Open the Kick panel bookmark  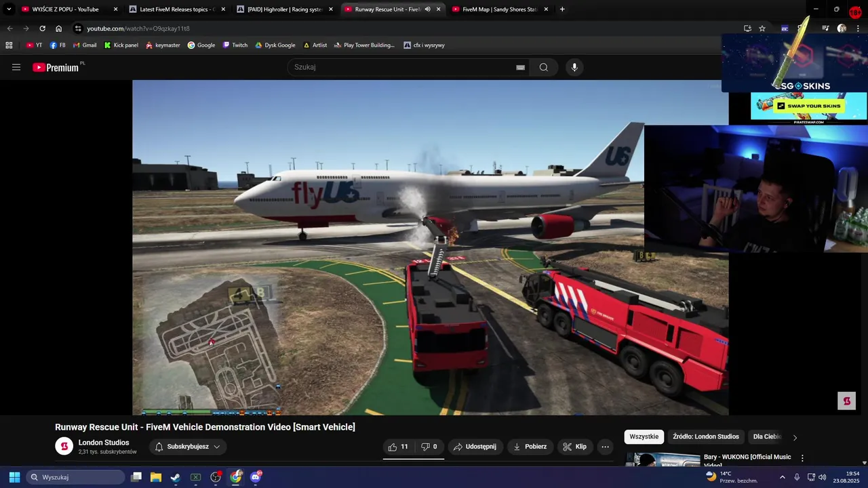click(121, 45)
